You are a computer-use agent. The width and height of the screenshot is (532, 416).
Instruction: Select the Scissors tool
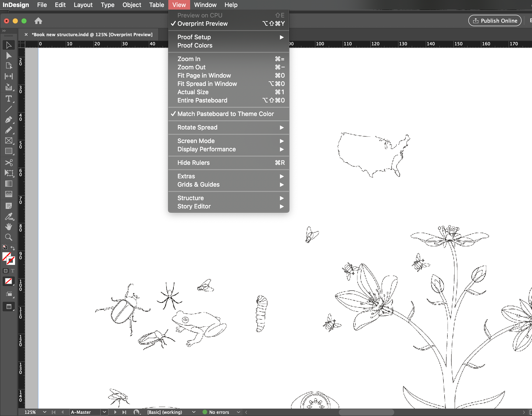(x=9, y=162)
